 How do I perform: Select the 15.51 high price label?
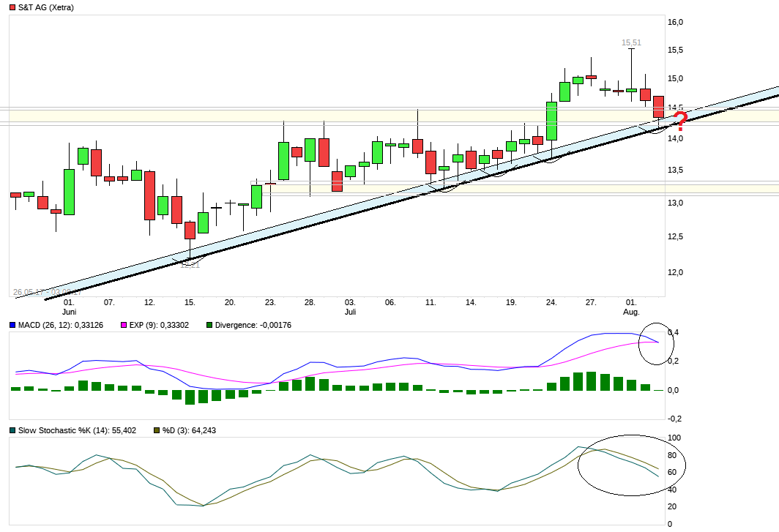pos(630,42)
